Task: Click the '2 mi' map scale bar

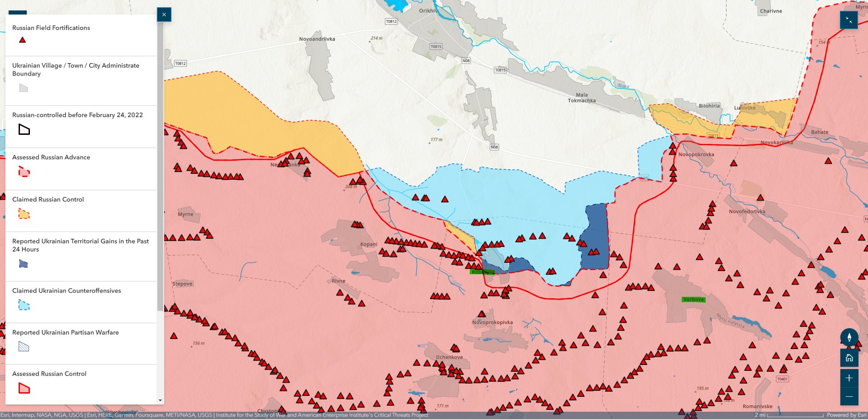Action: point(789,415)
